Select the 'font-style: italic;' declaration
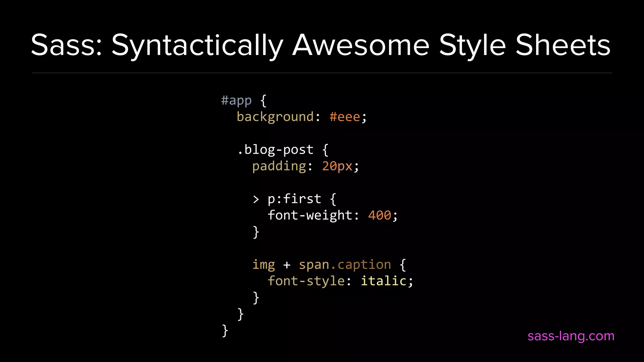Screen dimensions: 644x362 [x=340, y=281]
